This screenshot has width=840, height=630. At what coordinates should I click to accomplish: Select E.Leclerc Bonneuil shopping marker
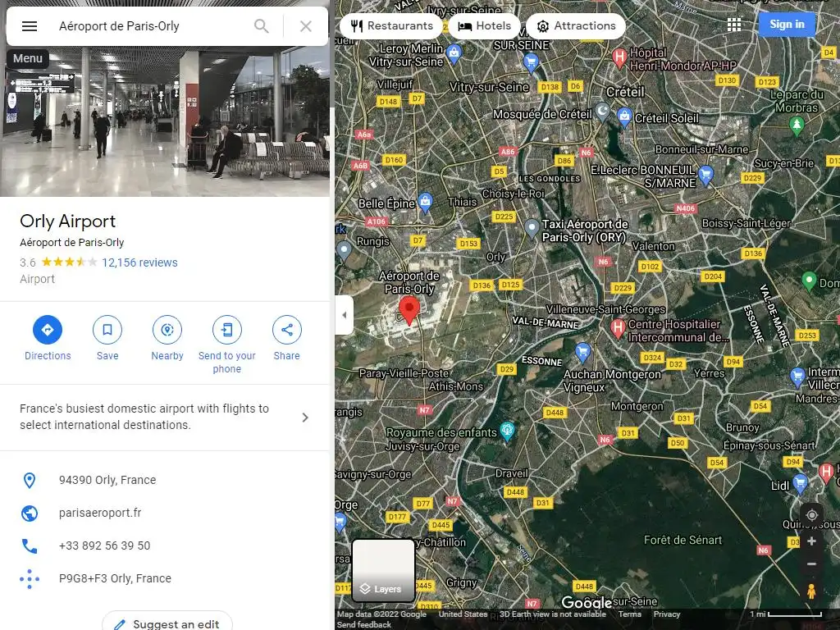coord(706,175)
